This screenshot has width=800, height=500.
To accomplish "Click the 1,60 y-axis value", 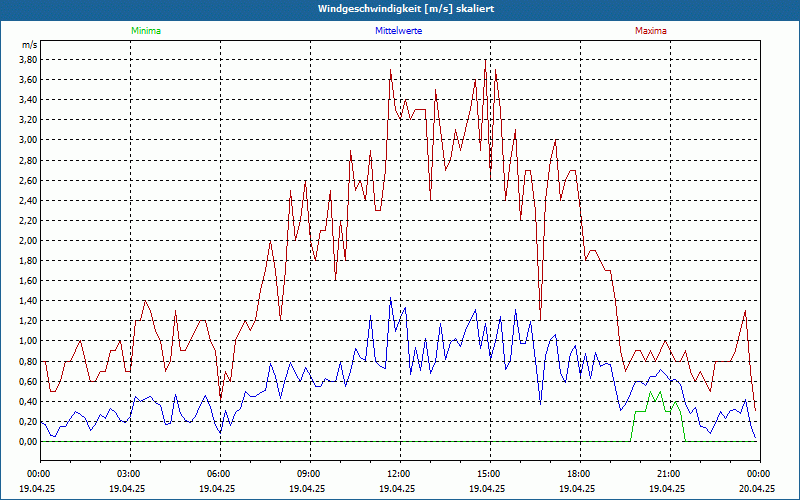I will pos(28,281).
